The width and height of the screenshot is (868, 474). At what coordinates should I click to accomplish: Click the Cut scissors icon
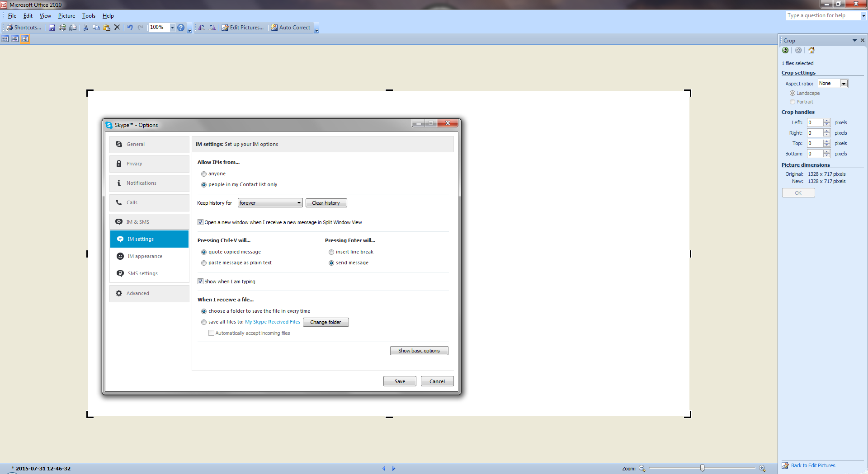pos(85,28)
